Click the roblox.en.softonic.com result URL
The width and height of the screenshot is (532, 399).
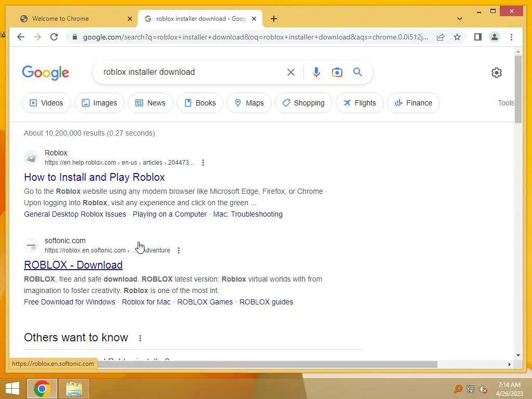(107, 250)
